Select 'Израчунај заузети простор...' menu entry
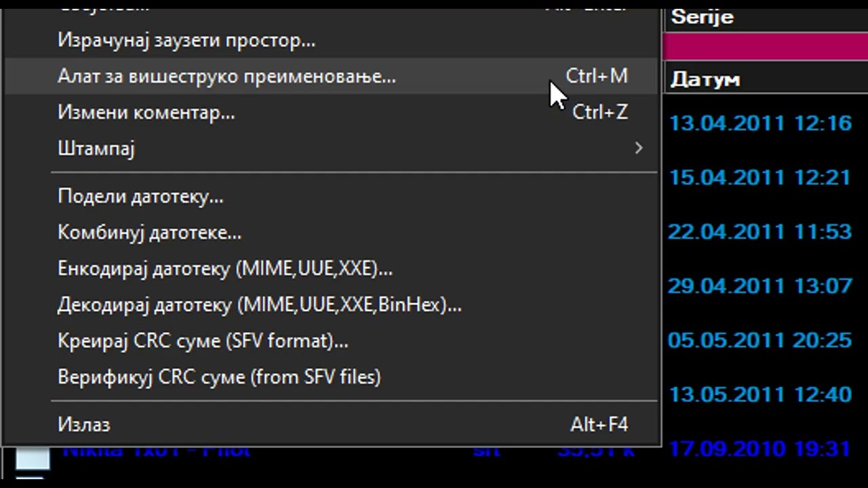868x488 pixels. (331, 41)
